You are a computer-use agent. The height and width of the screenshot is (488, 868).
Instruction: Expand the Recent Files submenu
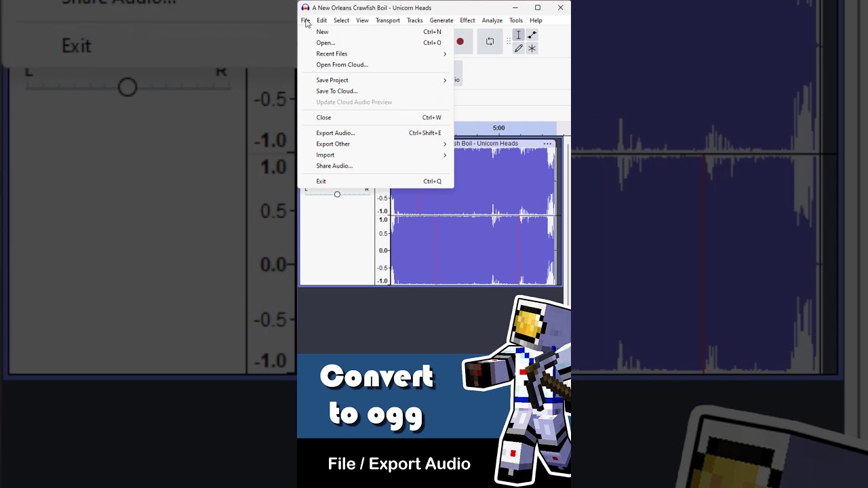[x=376, y=54]
